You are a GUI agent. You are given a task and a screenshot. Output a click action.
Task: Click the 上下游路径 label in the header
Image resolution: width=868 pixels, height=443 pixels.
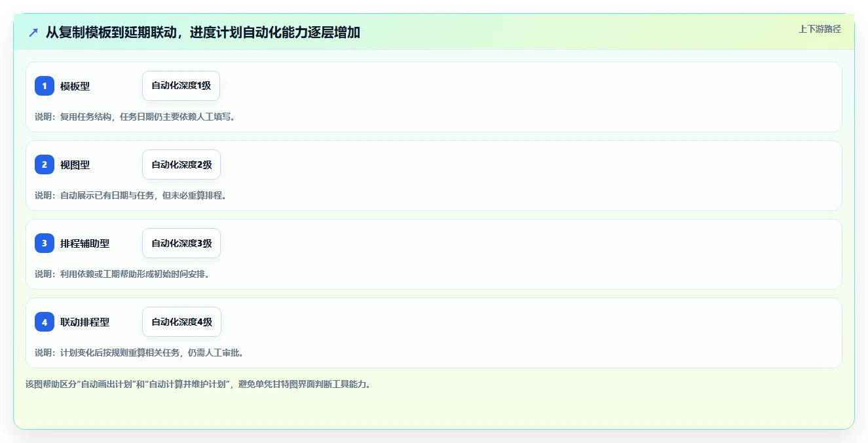[x=820, y=29]
